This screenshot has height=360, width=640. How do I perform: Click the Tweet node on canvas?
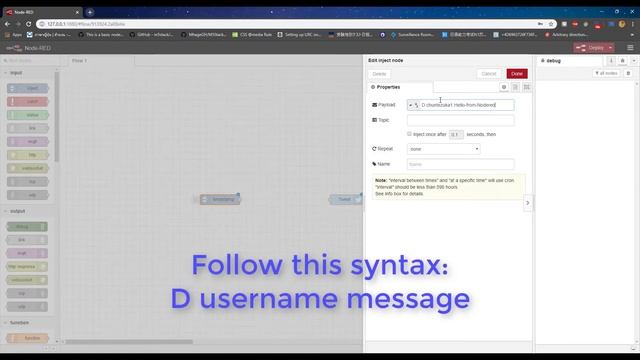tap(345, 199)
